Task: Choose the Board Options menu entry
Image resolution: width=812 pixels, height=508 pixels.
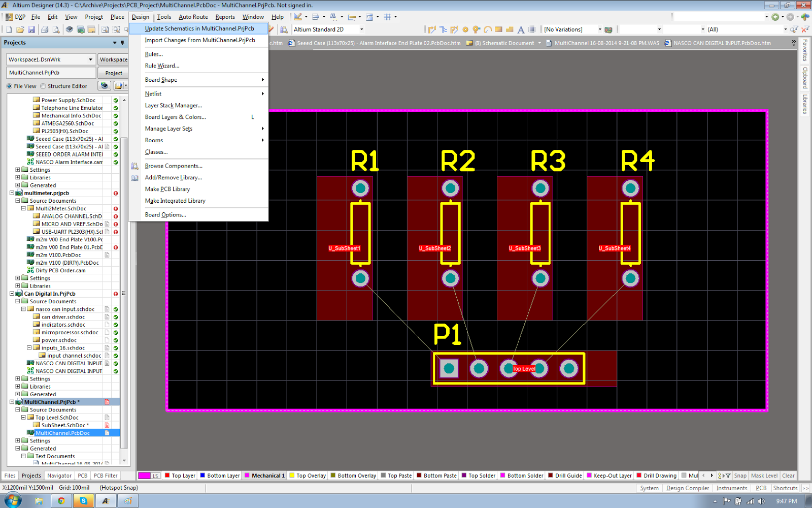Action: click(x=199, y=215)
